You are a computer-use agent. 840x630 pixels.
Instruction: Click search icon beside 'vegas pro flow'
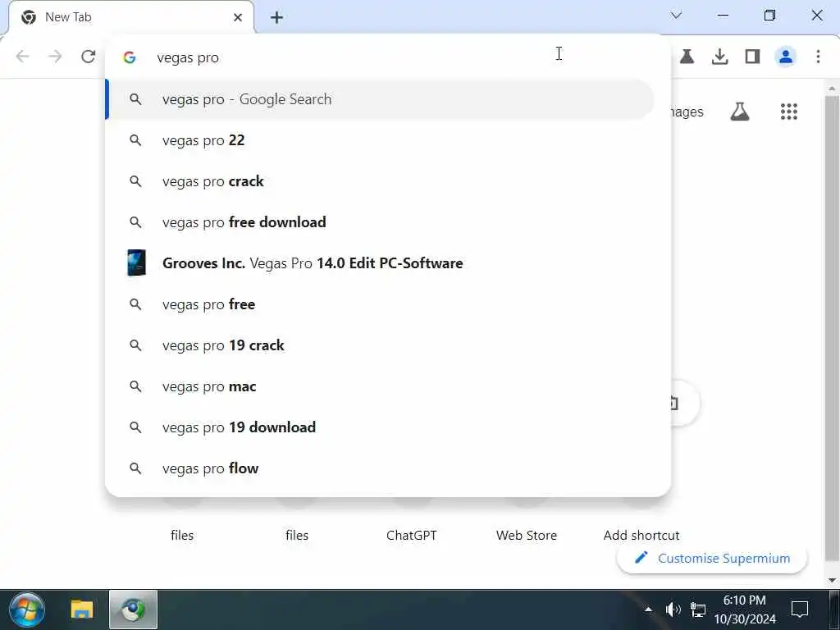click(x=135, y=468)
